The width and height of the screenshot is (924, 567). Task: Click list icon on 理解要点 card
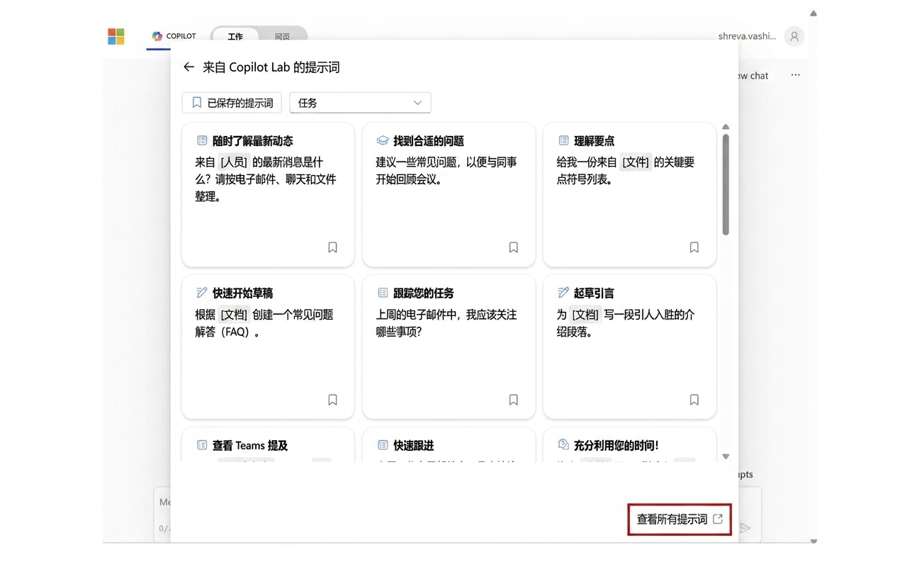pos(563,141)
